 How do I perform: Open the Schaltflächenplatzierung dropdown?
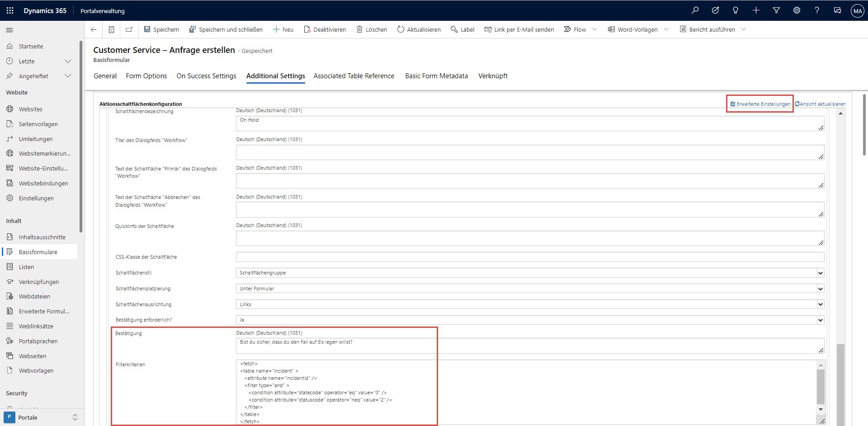(x=530, y=289)
